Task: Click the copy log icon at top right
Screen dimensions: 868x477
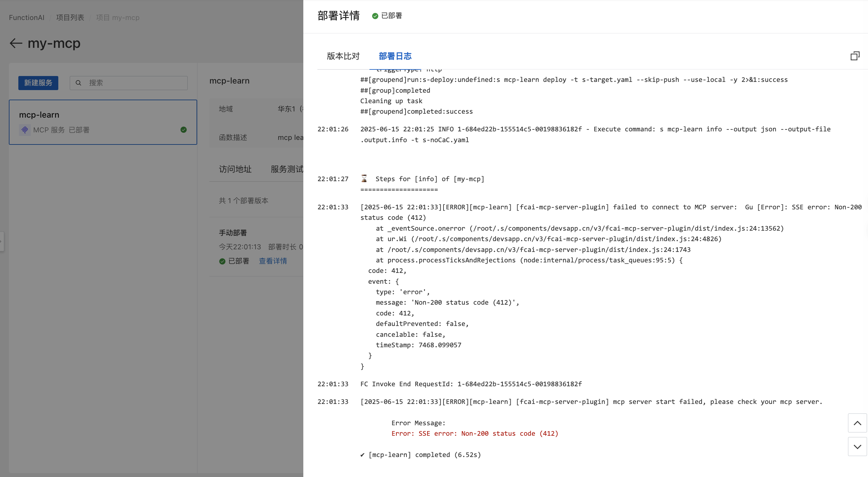Action: click(855, 56)
